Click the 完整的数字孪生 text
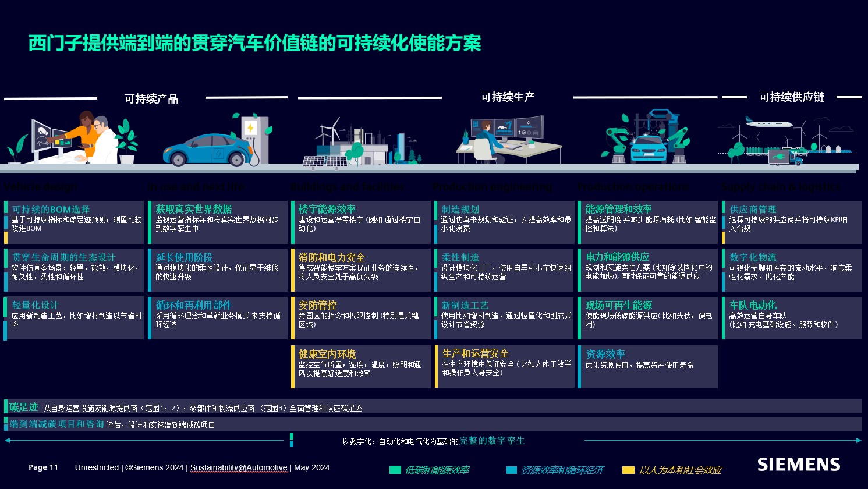The height and width of the screenshot is (489, 868). click(493, 441)
